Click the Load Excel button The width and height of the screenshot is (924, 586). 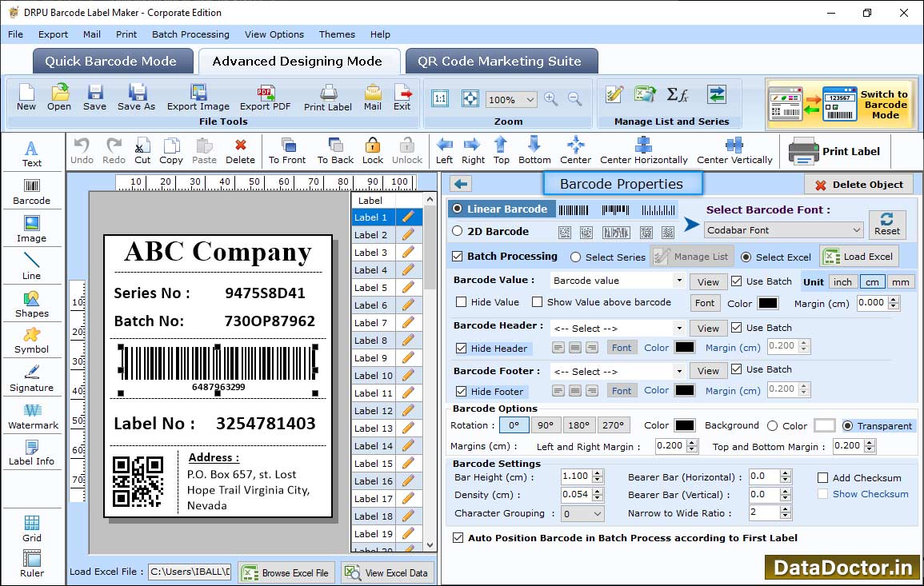(x=860, y=257)
